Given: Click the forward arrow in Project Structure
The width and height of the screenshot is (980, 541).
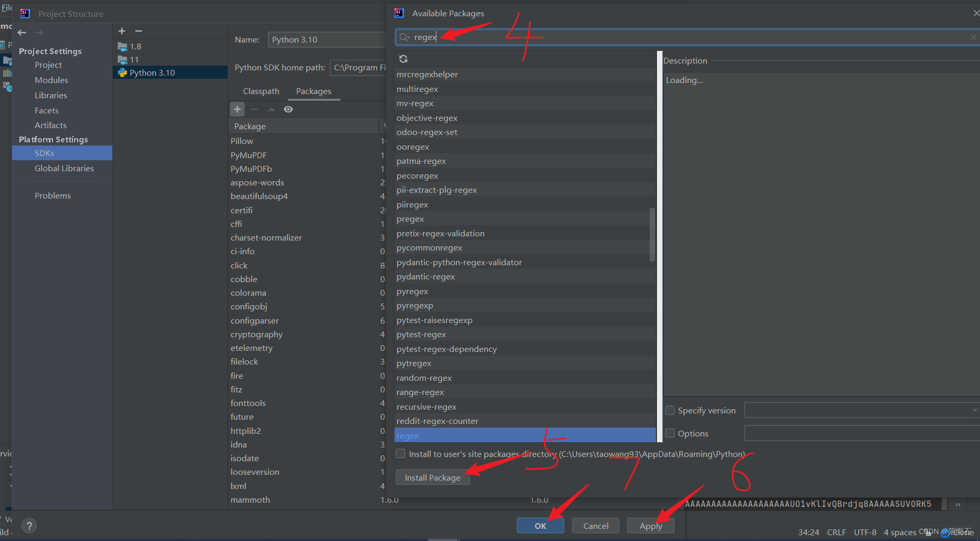Looking at the screenshot, I should click(x=39, y=32).
